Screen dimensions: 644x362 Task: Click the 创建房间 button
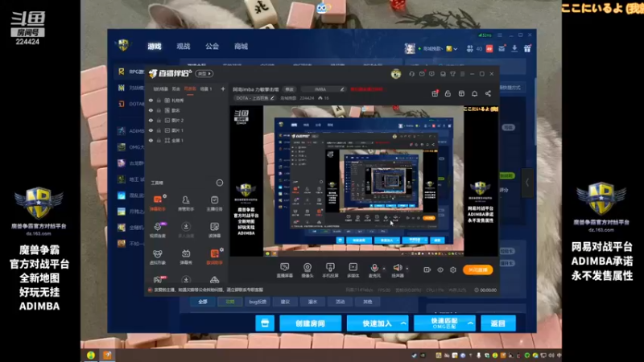click(x=310, y=323)
